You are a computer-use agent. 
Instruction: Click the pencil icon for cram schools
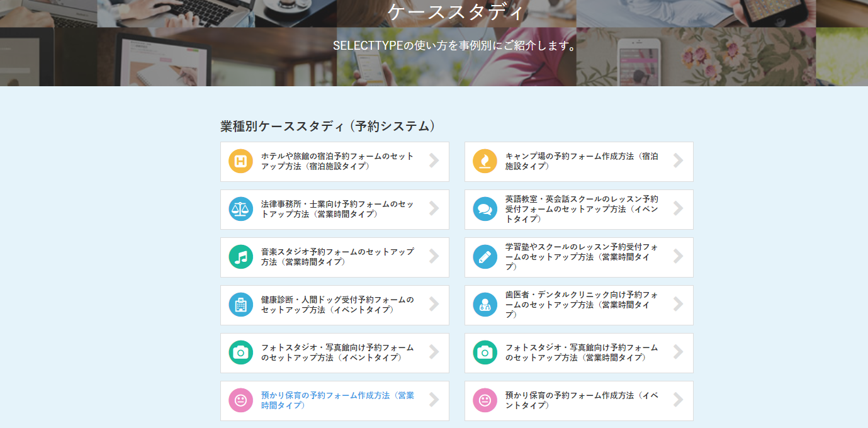click(x=484, y=257)
